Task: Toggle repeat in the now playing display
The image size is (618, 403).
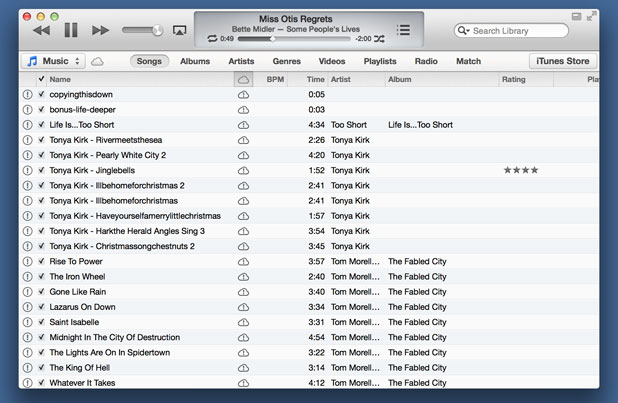Action: click(212, 39)
